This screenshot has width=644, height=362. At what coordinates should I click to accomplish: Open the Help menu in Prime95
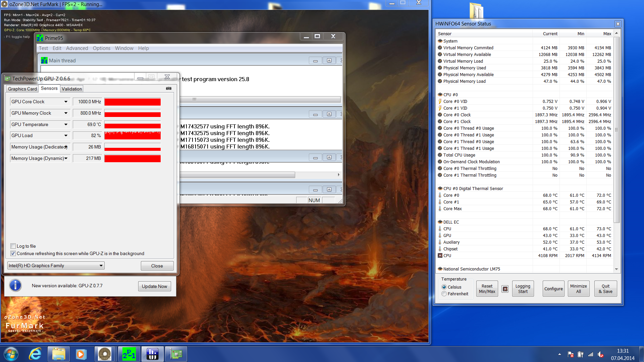(144, 48)
